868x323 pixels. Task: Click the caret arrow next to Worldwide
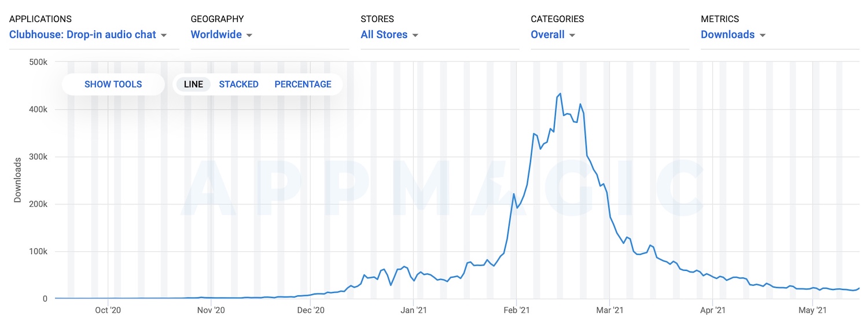pyautogui.click(x=249, y=35)
